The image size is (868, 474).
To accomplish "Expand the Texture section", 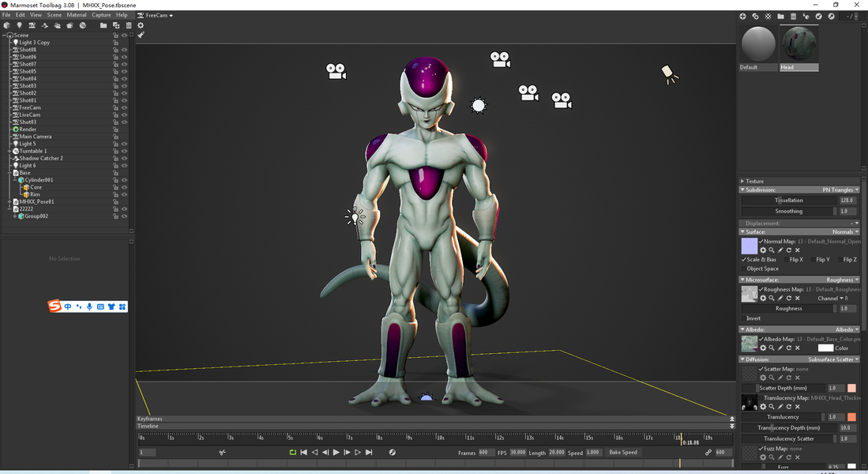I will [742, 181].
